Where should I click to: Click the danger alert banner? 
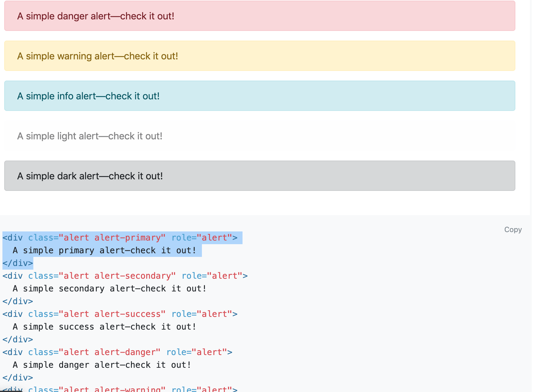coord(260,16)
